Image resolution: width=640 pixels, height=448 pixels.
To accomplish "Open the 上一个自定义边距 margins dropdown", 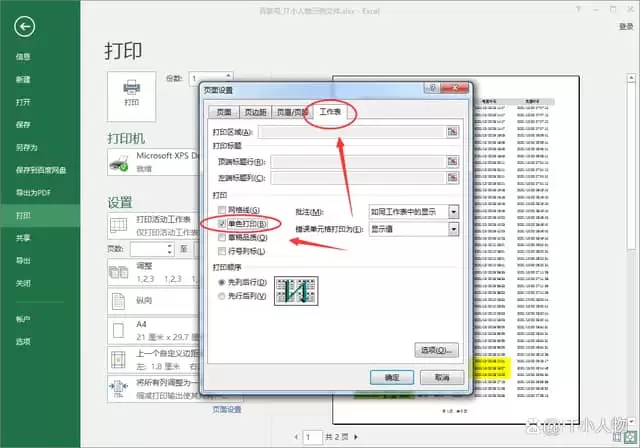I will click(154, 360).
